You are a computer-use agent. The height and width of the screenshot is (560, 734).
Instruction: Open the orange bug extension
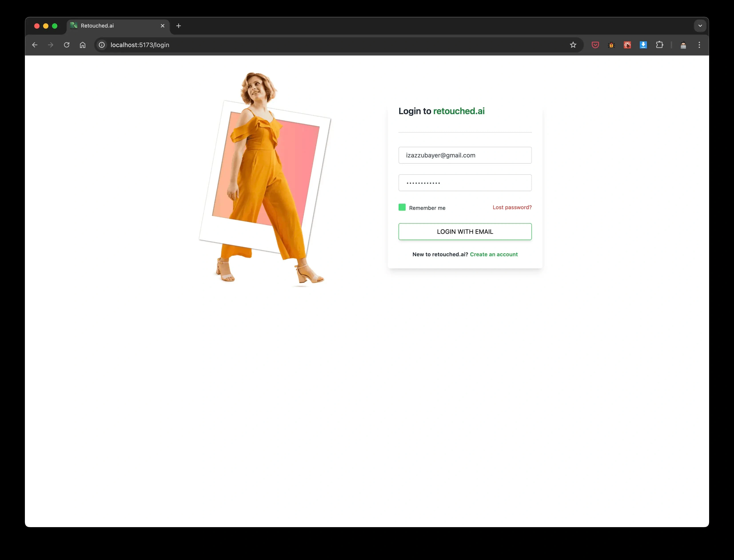[x=611, y=45]
